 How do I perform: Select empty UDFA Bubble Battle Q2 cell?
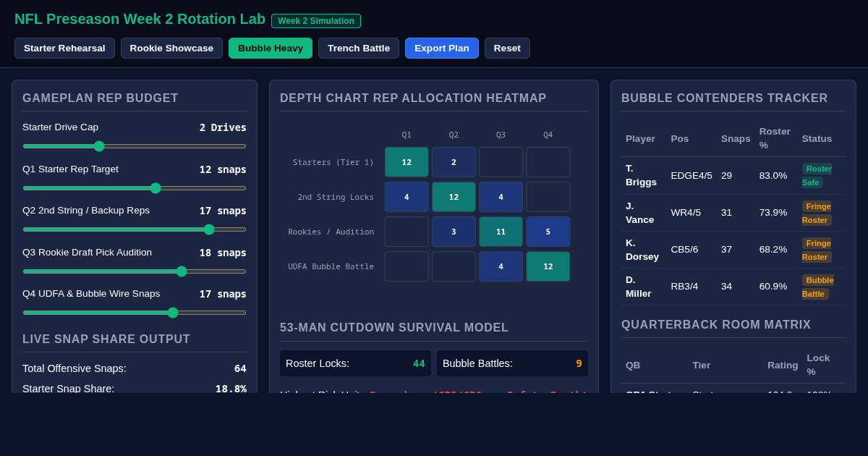(x=454, y=266)
